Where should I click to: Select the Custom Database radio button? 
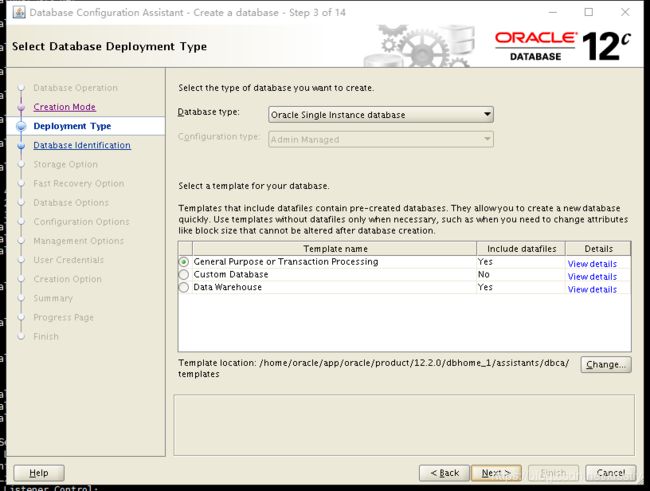coord(184,275)
